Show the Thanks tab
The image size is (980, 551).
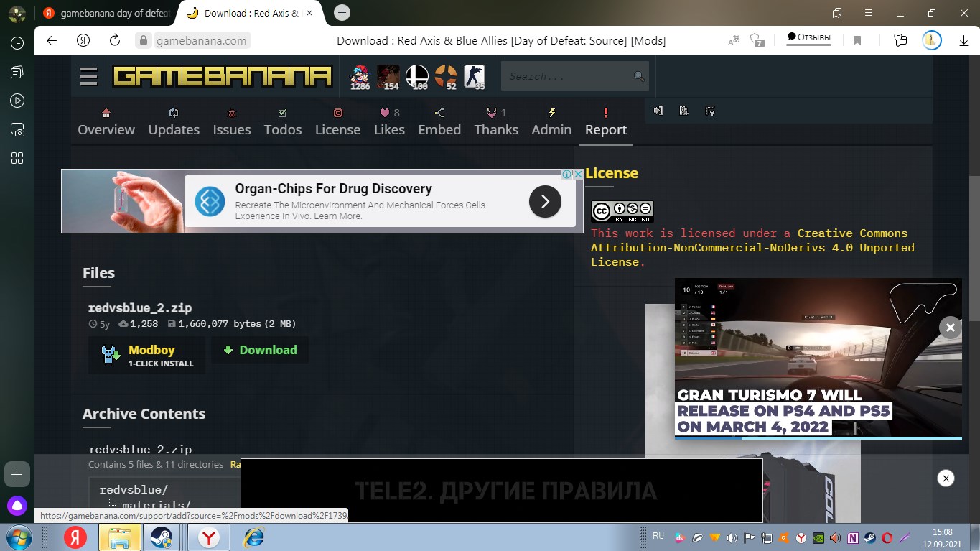coord(496,122)
